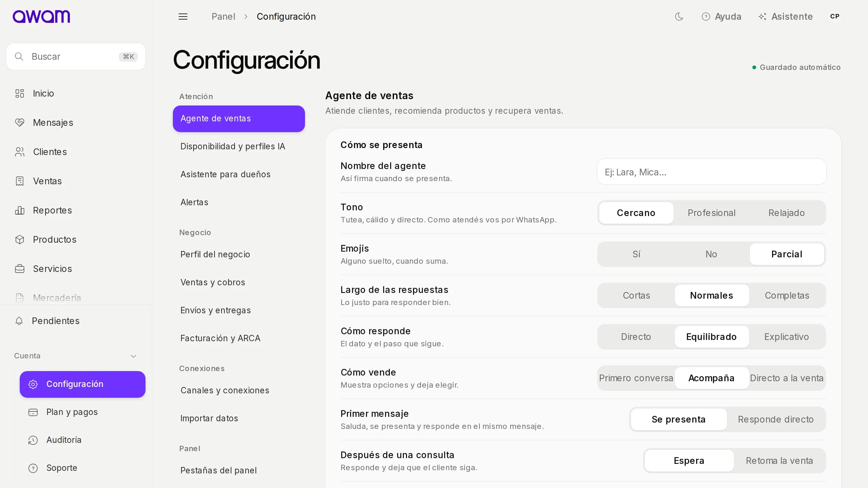
Task: Click the Mensajes heart icon
Action: click(20, 123)
